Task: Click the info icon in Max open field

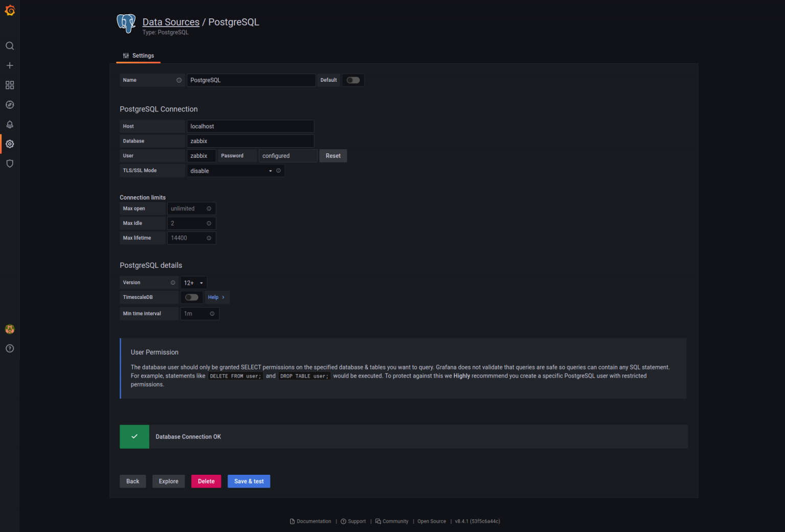Action: [x=209, y=209]
